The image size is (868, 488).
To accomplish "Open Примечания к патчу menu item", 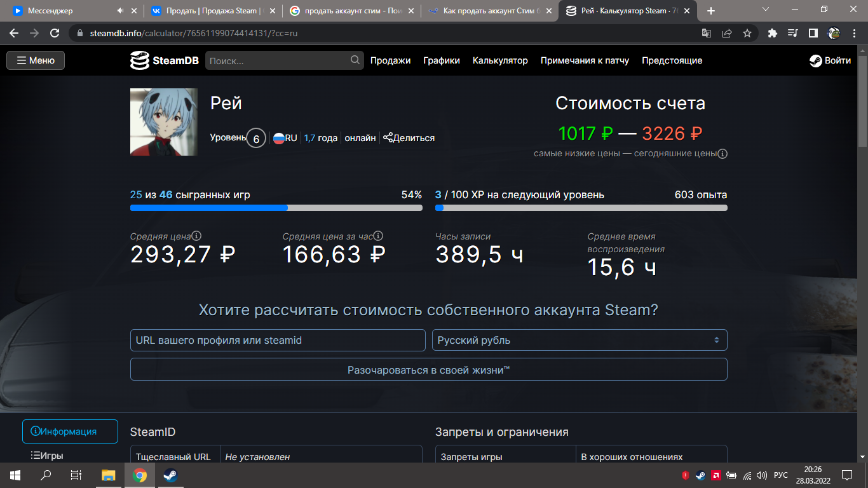I will click(x=585, y=60).
